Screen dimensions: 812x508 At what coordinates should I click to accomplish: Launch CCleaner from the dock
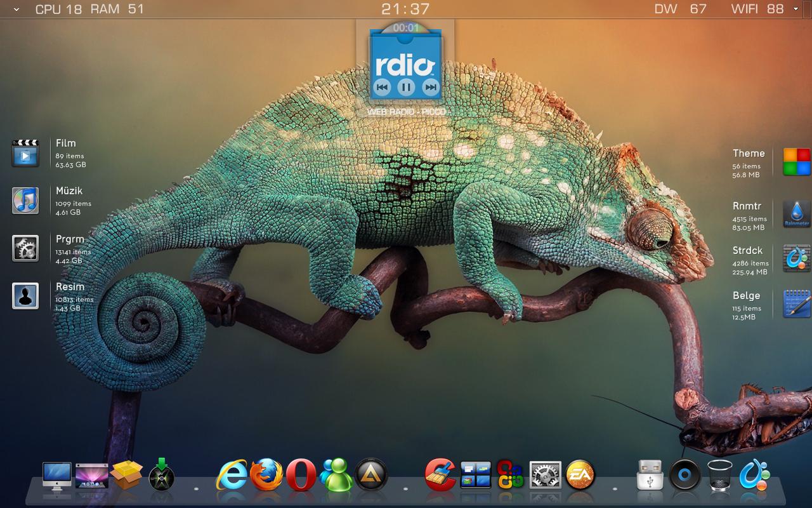tap(441, 474)
